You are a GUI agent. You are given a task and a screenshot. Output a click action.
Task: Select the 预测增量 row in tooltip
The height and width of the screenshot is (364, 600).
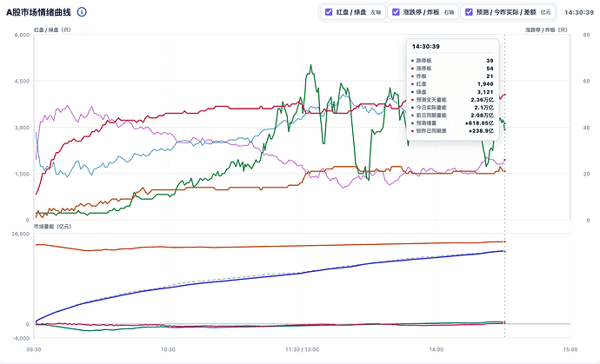(x=452, y=123)
